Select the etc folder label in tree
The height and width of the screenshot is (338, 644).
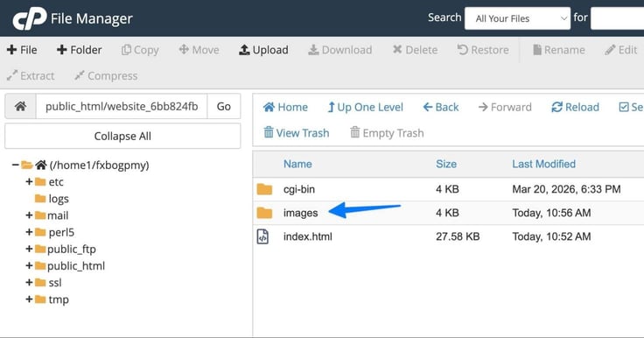click(56, 182)
